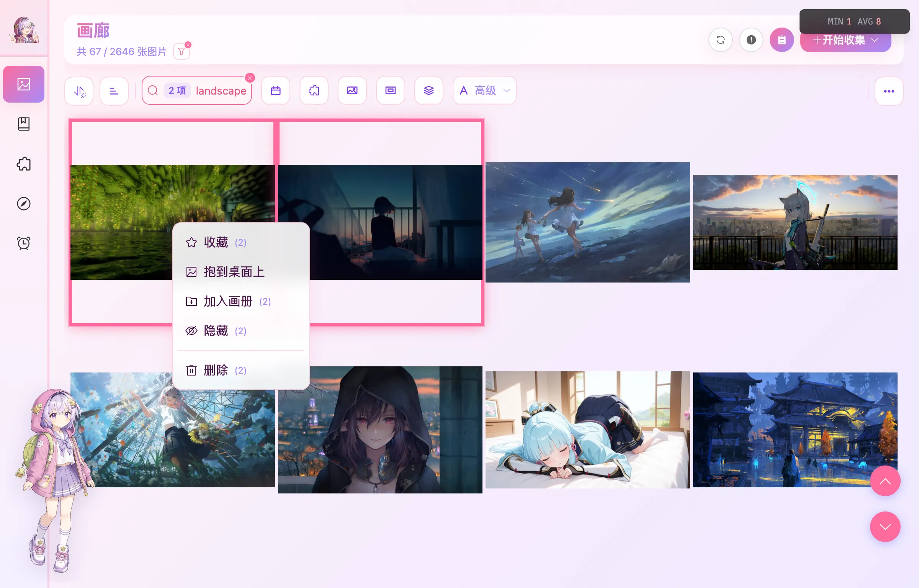This screenshot has height=588, width=919.
Task: Open the Plugins puzzle icon in sidebar
Action: (x=24, y=164)
